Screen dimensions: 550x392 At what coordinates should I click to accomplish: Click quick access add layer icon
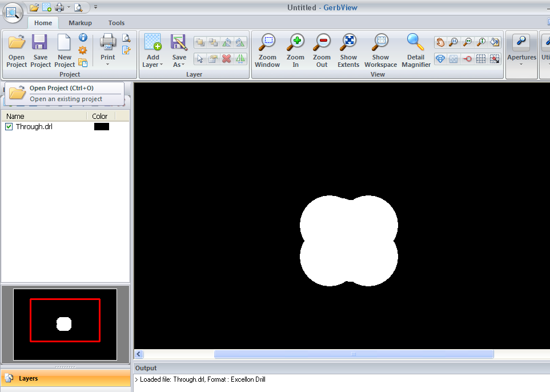click(x=47, y=7)
